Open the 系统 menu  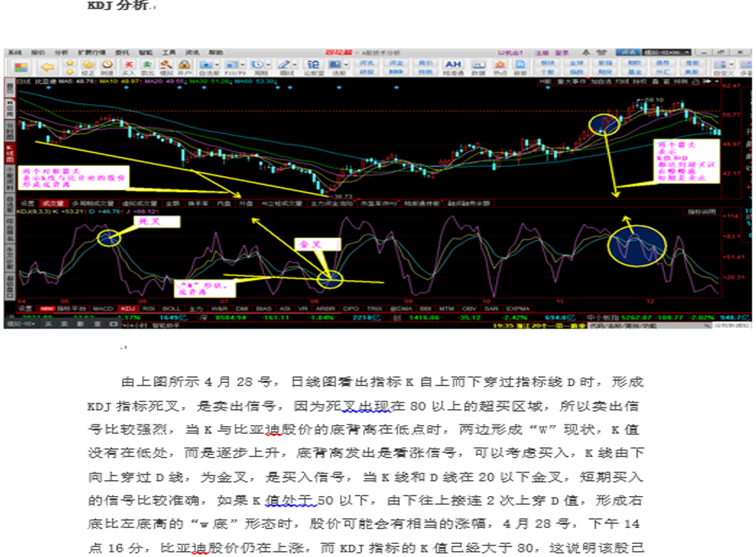(x=15, y=52)
